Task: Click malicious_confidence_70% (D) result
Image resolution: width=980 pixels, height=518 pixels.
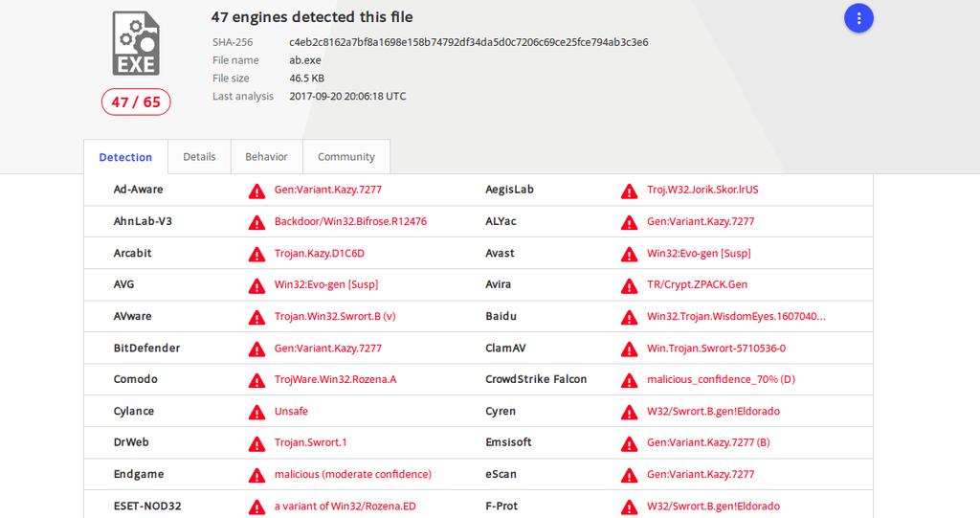Action: point(722,380)
